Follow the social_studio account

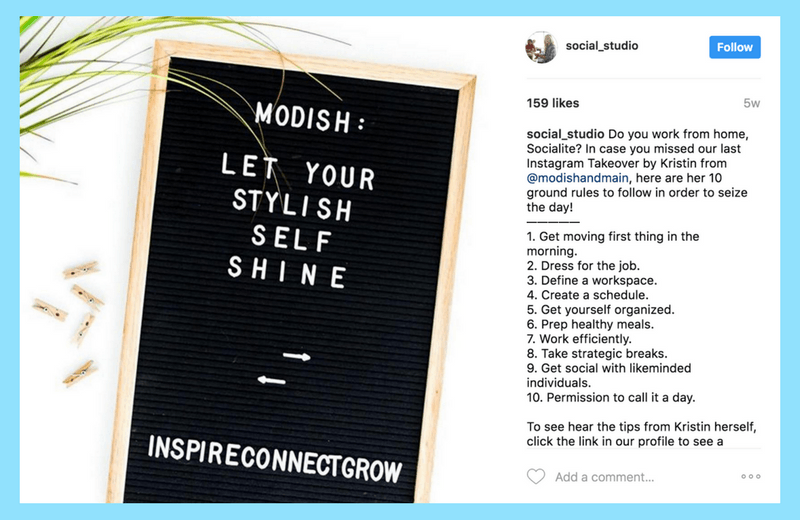click(x=735, y=47)
